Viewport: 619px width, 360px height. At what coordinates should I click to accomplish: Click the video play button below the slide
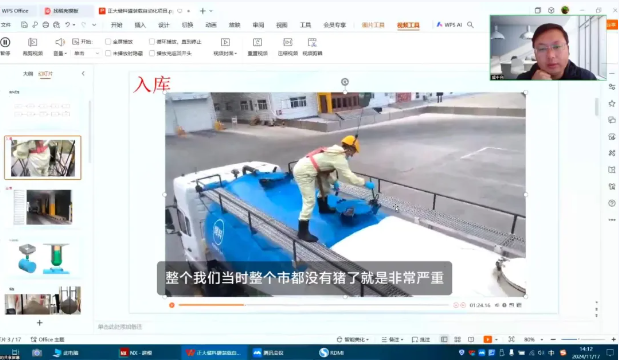[172, 305]
